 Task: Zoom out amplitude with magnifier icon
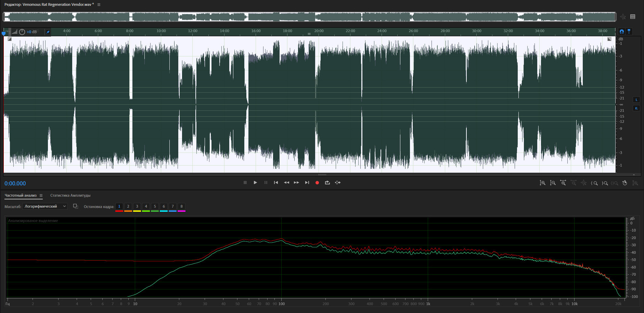[x=553, y=183]
